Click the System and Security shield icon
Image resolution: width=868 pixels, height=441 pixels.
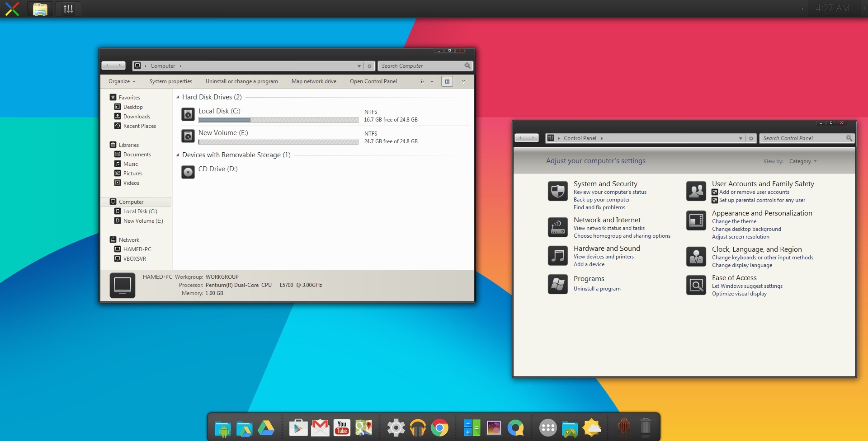tap(557, 191)
